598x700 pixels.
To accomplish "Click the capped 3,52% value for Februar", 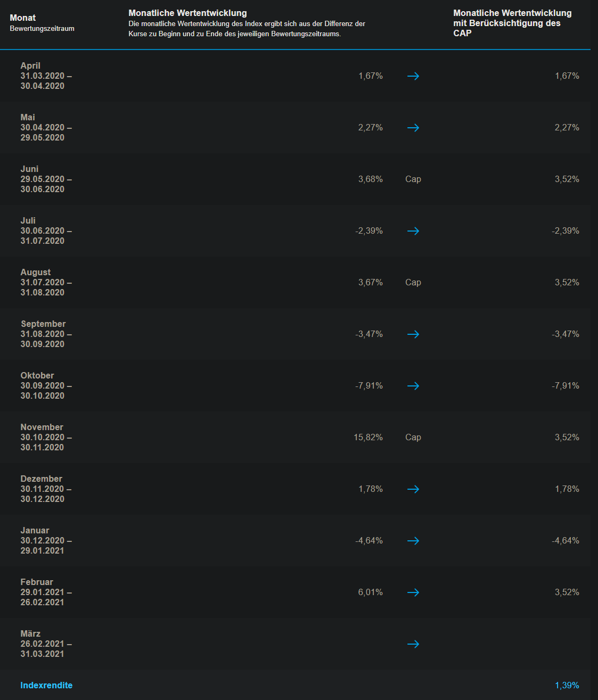I will coord(567,592).
